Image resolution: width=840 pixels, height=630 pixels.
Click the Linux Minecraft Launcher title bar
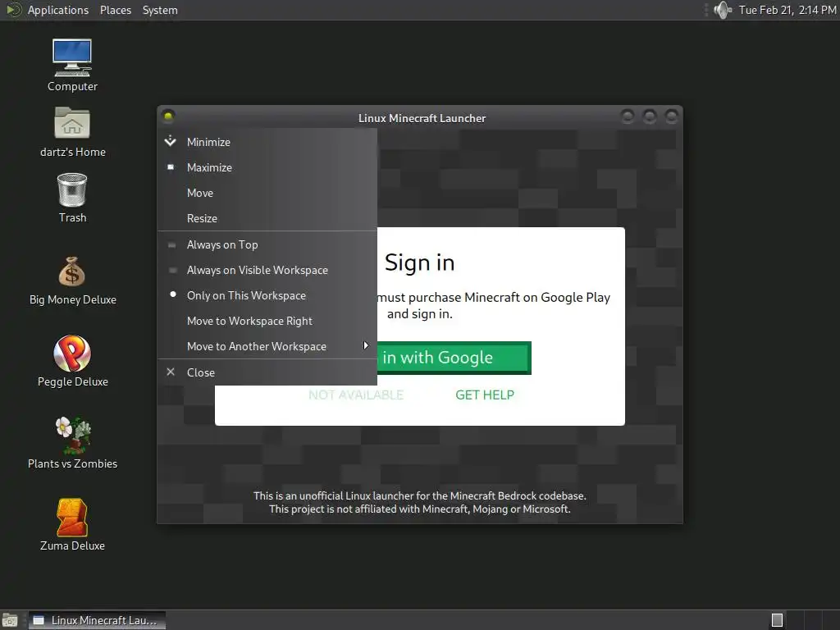pos(422,118)
